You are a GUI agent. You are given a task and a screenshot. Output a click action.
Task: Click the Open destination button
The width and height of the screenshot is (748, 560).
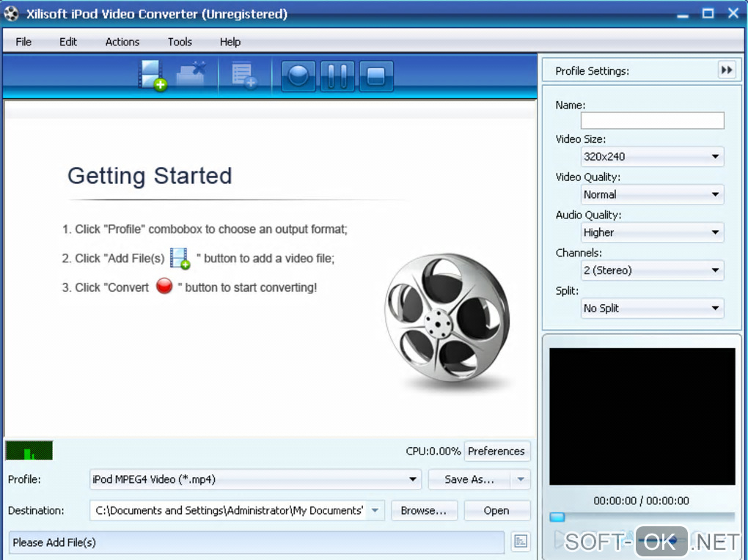496,510
